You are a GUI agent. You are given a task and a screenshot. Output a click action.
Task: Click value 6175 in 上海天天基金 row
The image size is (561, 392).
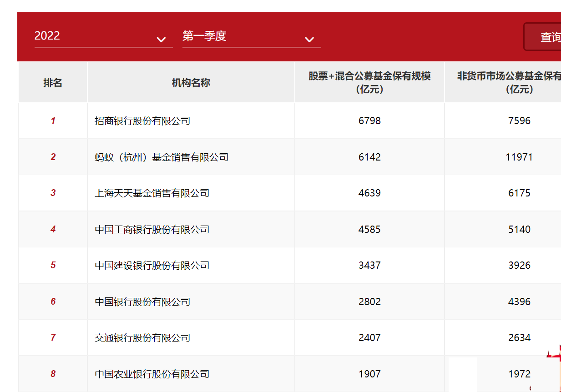coord(520,193)
